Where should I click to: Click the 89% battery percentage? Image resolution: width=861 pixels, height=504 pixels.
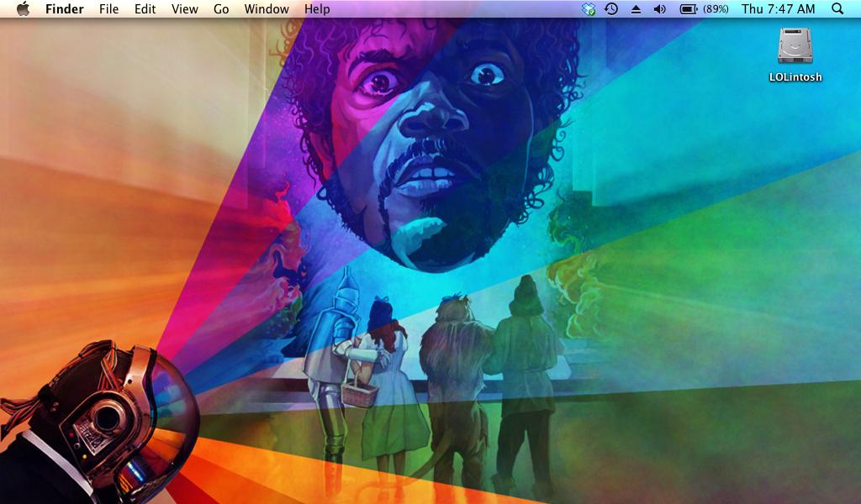tap(716, 8)
